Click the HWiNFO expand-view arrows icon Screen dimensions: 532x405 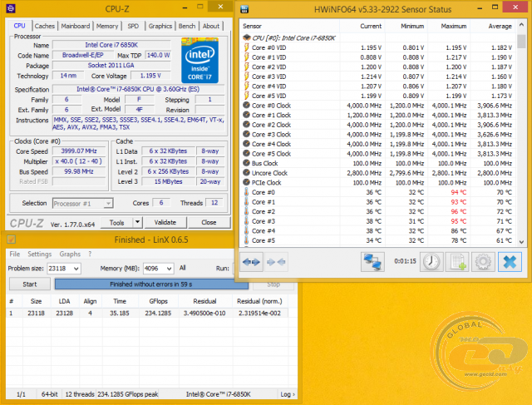coord(251,262)
